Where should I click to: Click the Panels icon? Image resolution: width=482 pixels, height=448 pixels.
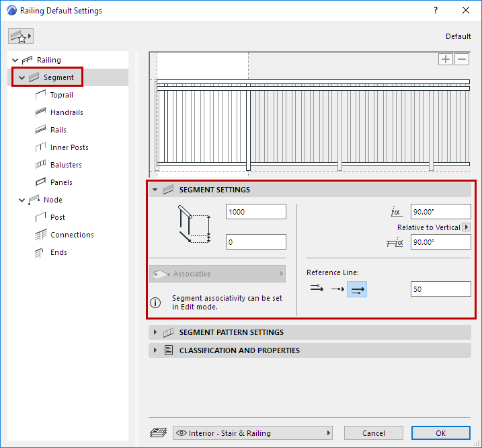(40, 182)
